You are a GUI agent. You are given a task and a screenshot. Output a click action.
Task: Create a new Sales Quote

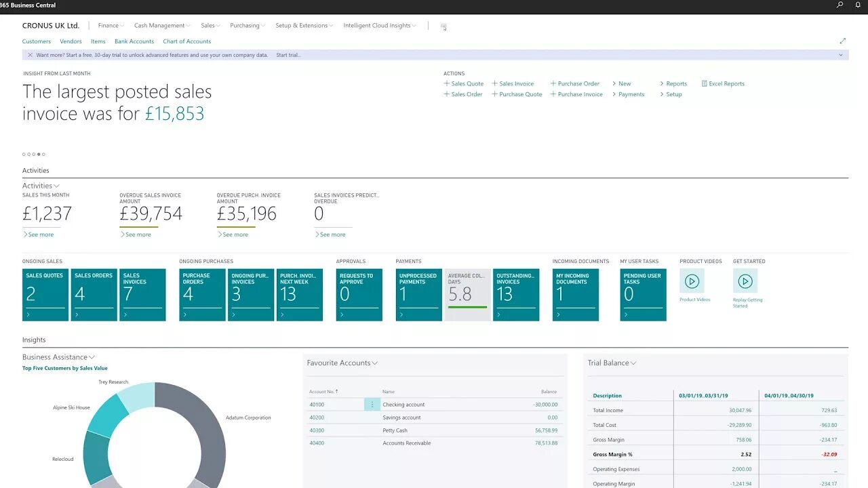click(464, 84)
